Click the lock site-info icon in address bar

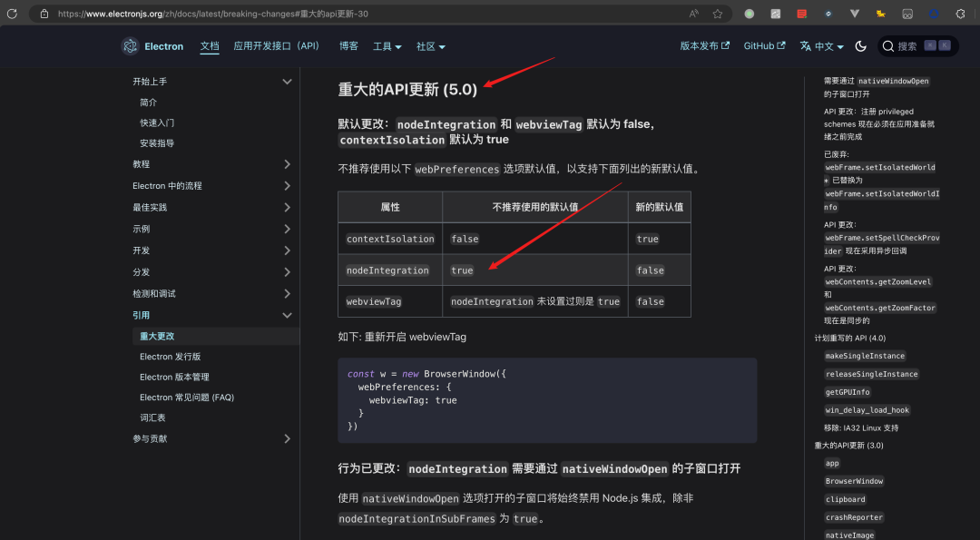(44, 14)
